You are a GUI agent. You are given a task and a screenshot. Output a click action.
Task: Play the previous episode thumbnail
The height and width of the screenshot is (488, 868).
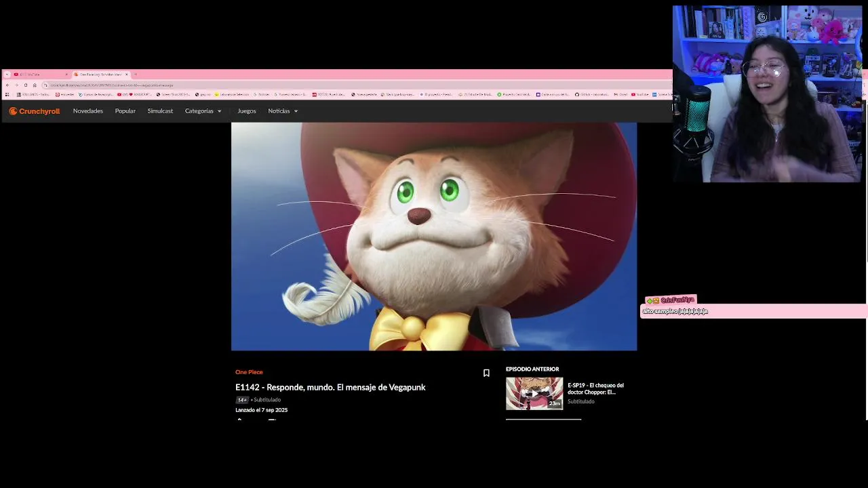534,393
